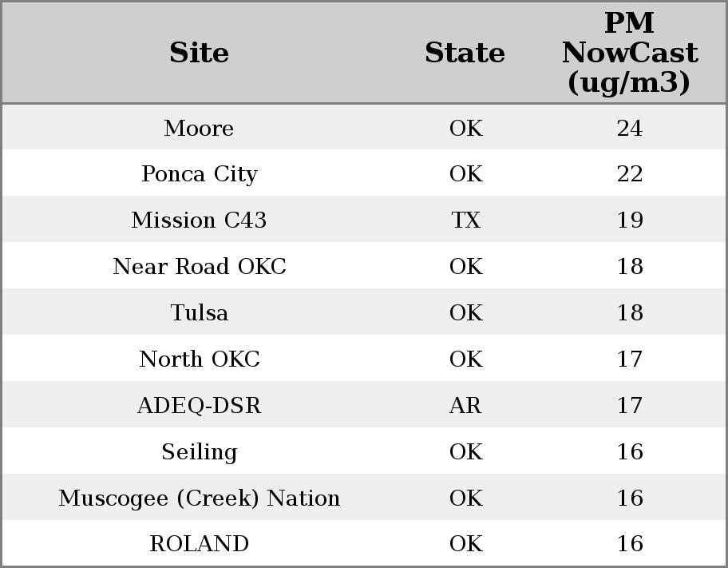Click Mission C43's PM value 19
The width and height of the screenshot is (728, 568).
click(x=629, y=220)
